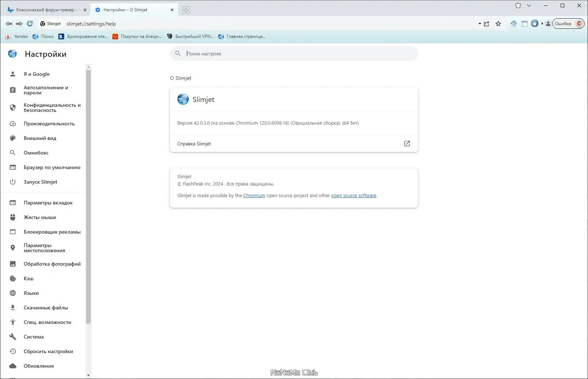This screenshot has height=379, width=588.
Task: Click the Настройки heading globe logo
Action: pyautogui.click(x=12, y=54)
